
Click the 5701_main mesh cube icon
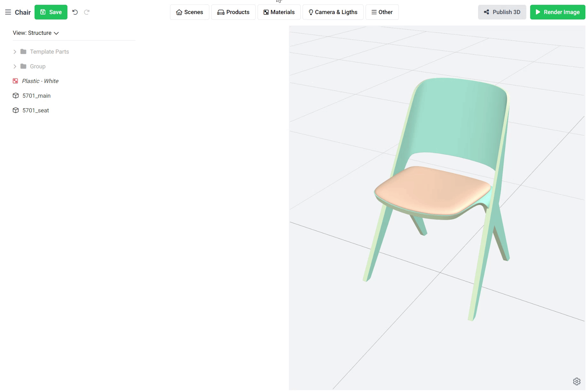point(16,96)
